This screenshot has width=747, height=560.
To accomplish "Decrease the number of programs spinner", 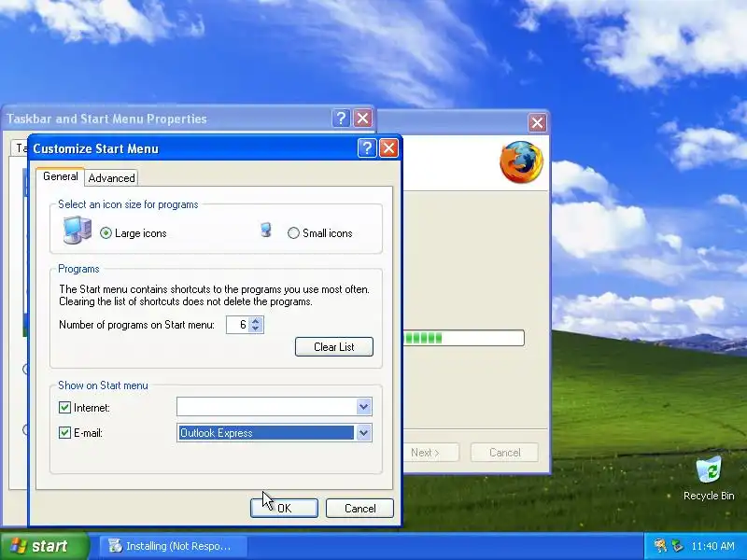I will pos(256,329).
